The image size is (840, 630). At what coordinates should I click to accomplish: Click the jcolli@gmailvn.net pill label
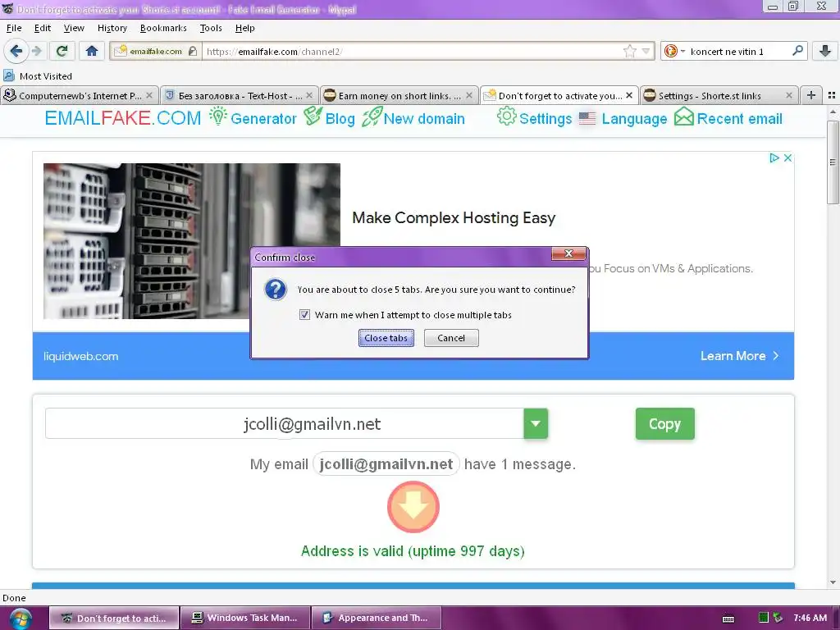(386, 464)
